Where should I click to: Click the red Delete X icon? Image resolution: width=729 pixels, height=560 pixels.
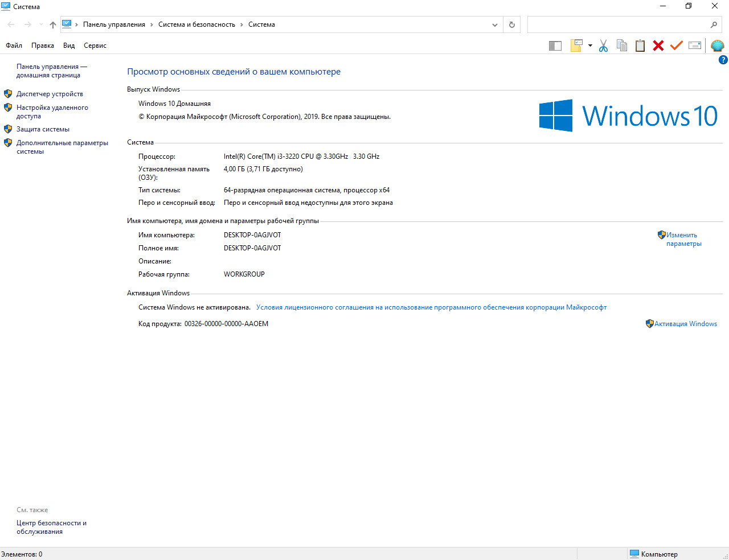pyautogui.click(x=658, y=46)
